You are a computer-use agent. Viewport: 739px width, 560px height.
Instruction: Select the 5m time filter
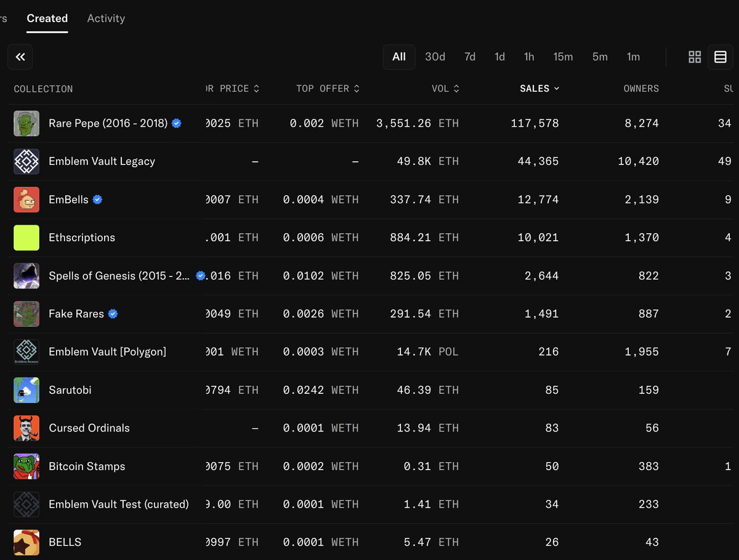(x=600, y=57)
